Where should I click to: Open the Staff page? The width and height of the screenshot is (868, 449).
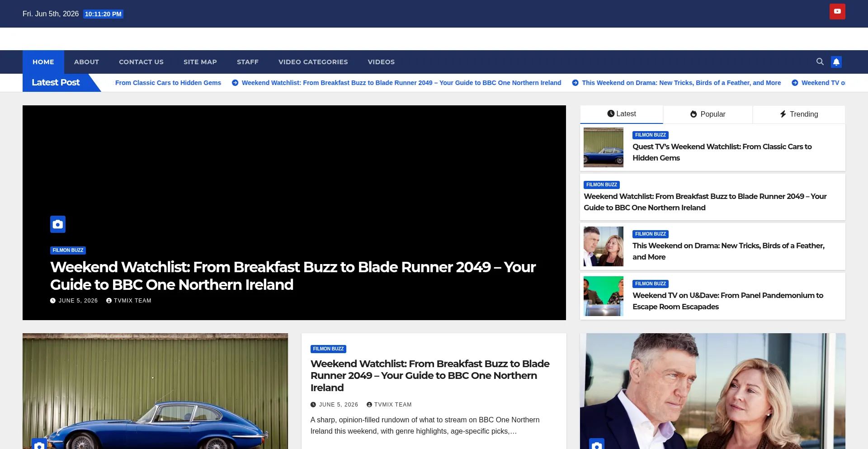(248, 62)
